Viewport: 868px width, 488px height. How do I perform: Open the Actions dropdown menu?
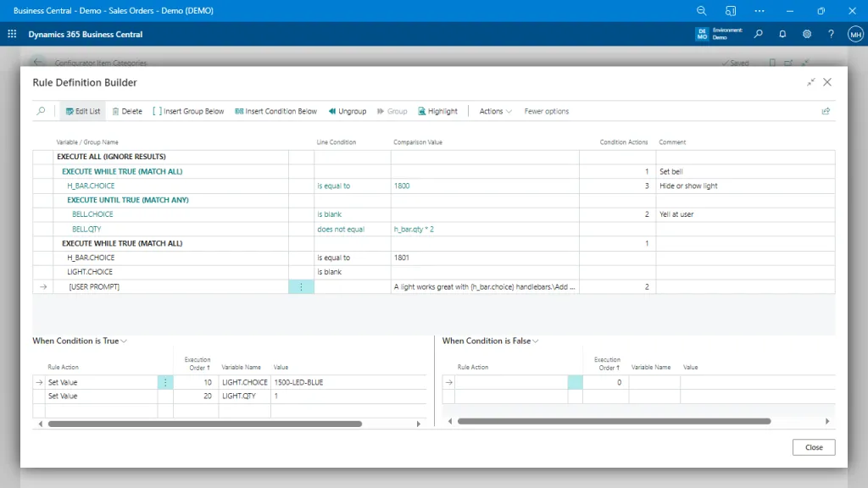pos(494,111)
